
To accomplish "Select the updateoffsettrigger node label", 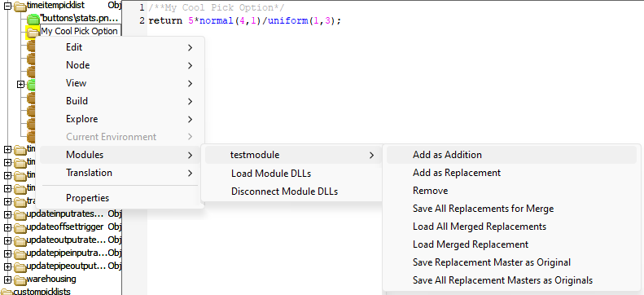I will (65, 227).
